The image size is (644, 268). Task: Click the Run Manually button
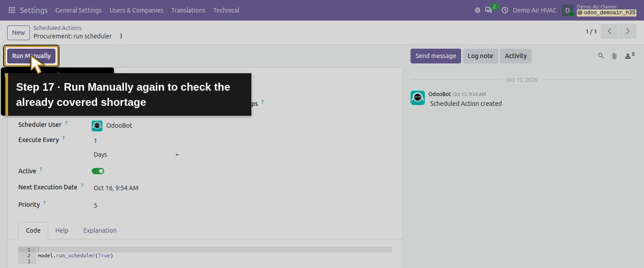pos(31,56)
